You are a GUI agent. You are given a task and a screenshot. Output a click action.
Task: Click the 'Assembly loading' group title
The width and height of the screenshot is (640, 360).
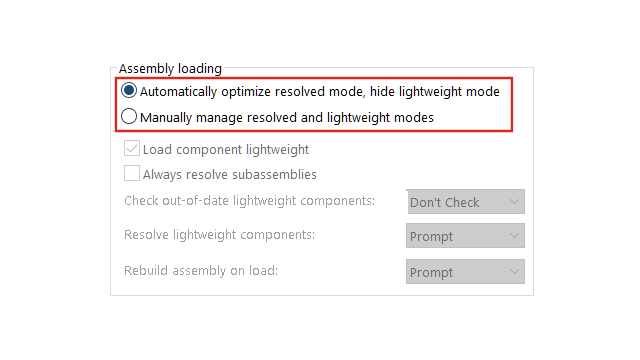point(170,69)
